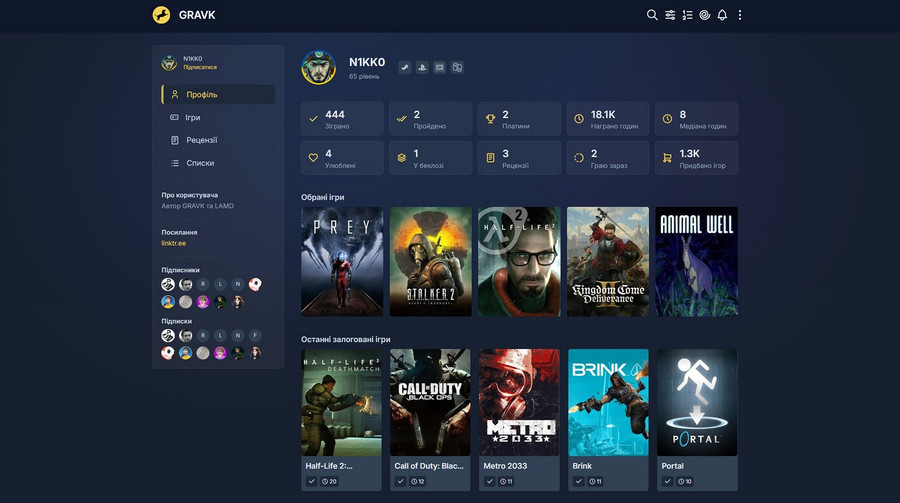Image resolution: width=900 pixels, height=503 pixels.
Task: Click the Обрані ігри section heading
Action: (x=323, y=197)
